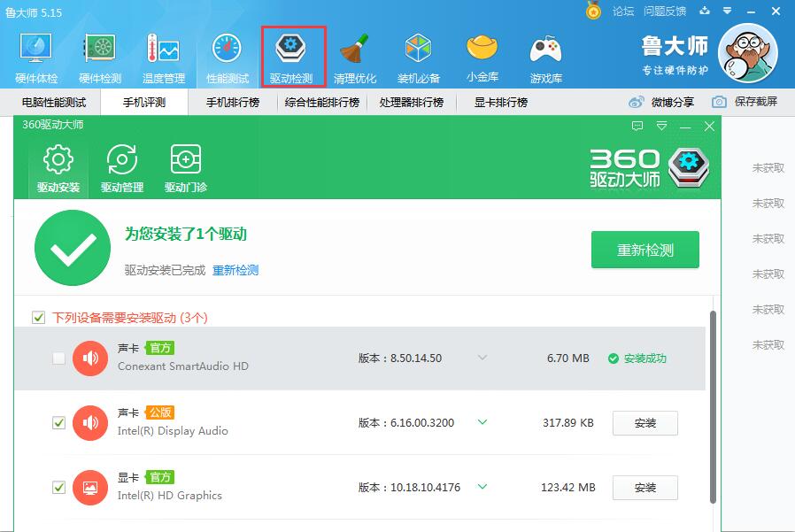The height and width of the screenshot is (532, 795).
Task: Click 安装成功 green check status icon
Action: [613, 359]
